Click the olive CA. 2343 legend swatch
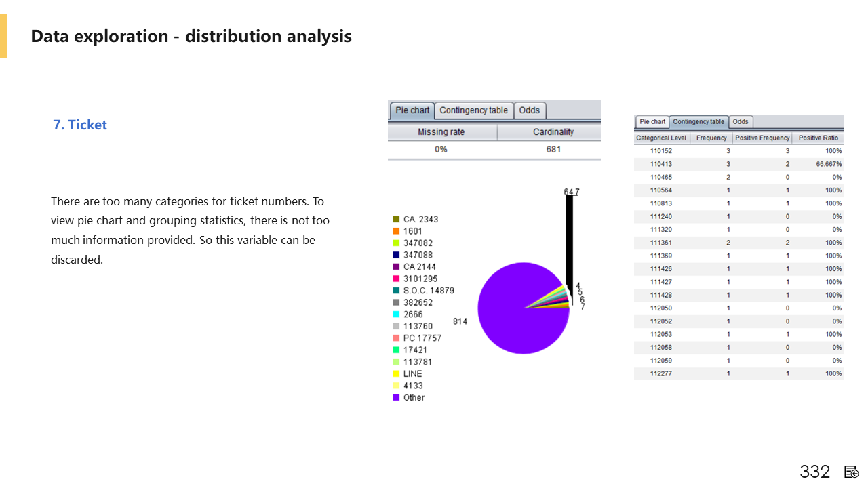The width and height of the screenshot is (868, 488). pyautogui.click(x=396, y=220)
